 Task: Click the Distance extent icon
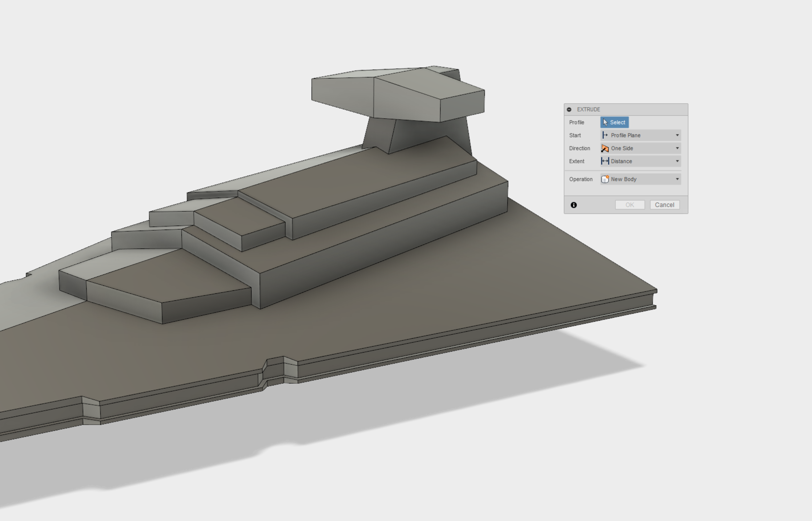(x=606, y=161)
